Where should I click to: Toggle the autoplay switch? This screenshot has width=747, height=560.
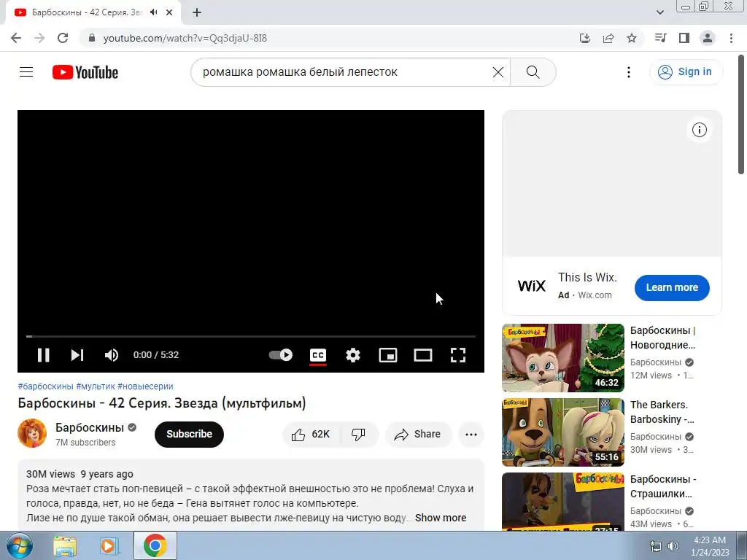tap(281, 355)
